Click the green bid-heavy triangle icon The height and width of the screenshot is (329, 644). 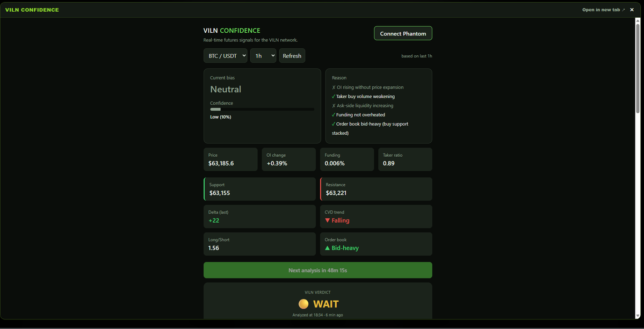point(328,248)
